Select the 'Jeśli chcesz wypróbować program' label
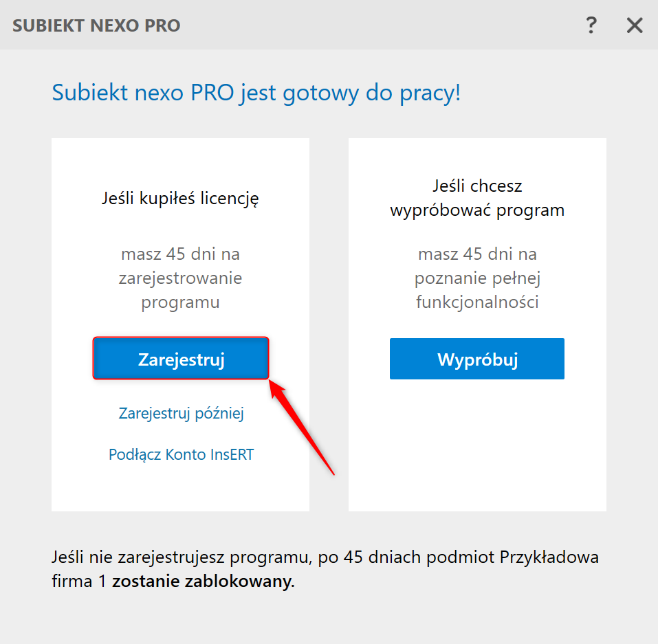The height and width of the screenshot is (644, 658). pyautogui.click(x=477, y=198)
